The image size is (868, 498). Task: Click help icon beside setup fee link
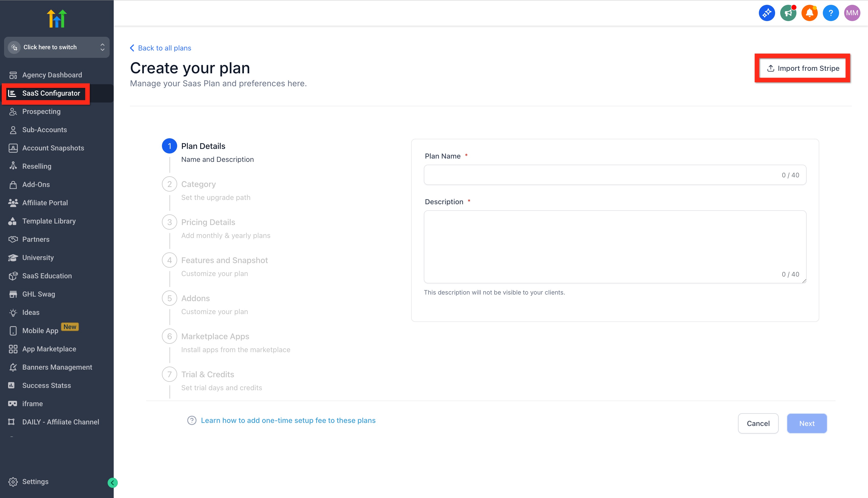click(192, 420)
